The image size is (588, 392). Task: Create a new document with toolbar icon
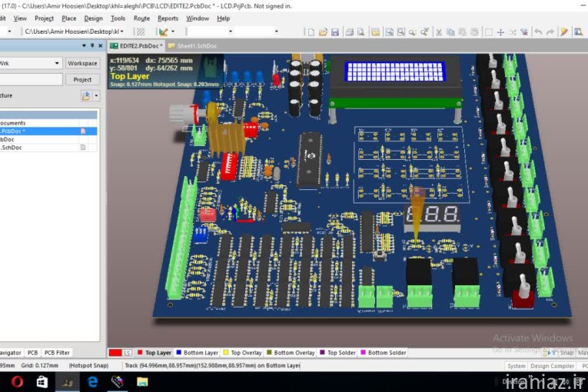coord(311,32)
